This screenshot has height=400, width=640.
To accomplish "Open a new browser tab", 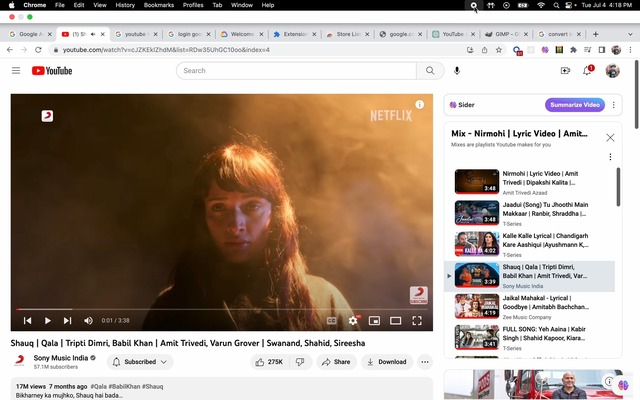I will tap(595, 34).
